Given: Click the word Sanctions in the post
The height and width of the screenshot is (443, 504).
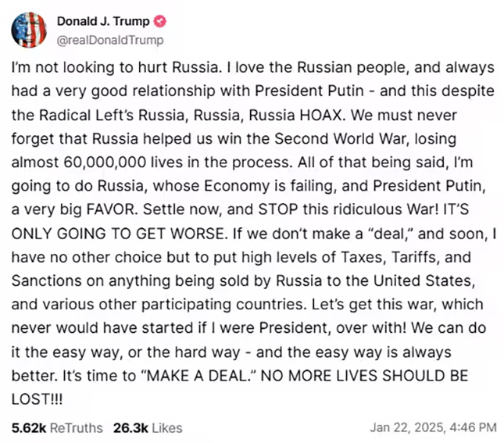Looking at the screenshot, I should 47,281.
